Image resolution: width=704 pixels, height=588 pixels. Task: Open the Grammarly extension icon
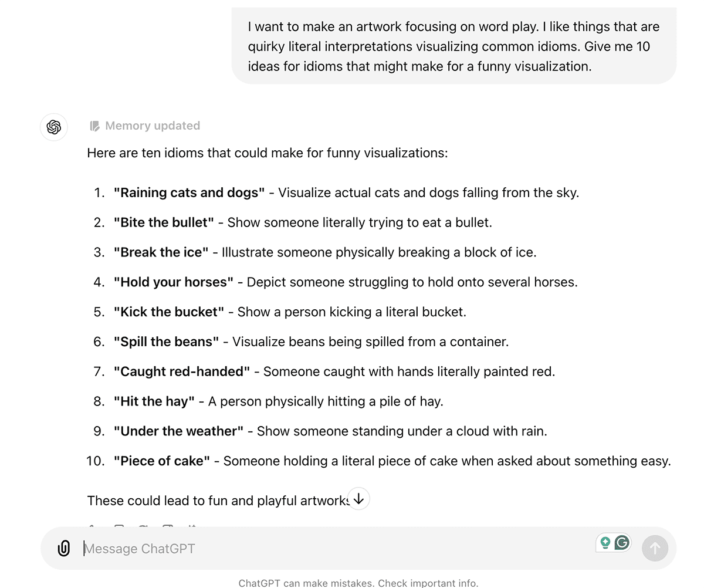click(x=622, y=543)
